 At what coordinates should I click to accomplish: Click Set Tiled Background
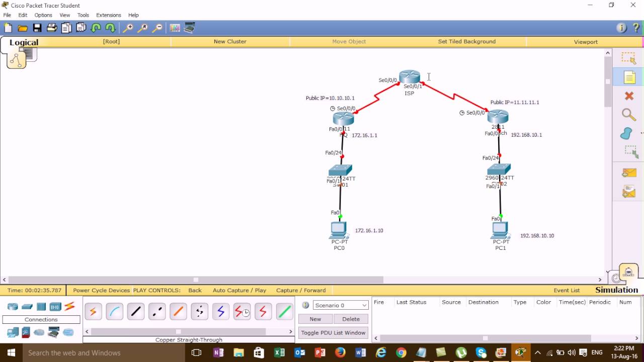click(467, 42)
